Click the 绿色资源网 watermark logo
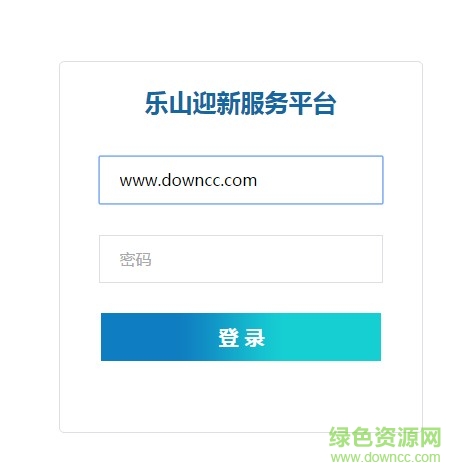The height and width of the screenshot is (476, 464). [x=385, y=437]
